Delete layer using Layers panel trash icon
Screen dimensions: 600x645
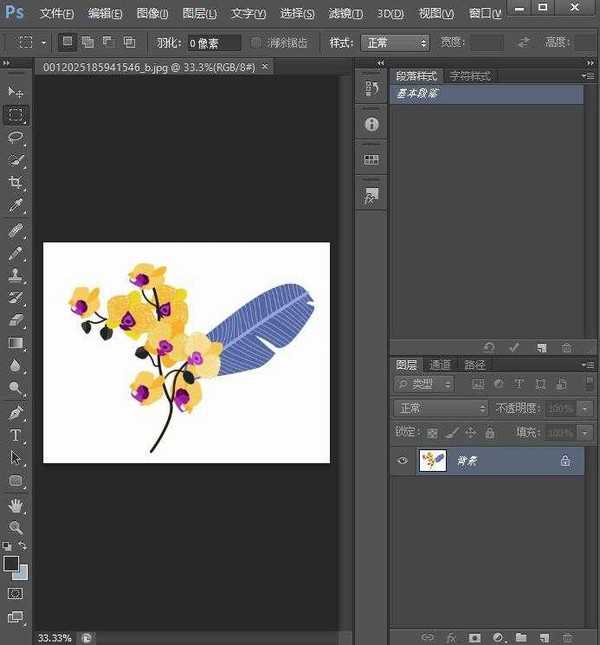pyautogui.click(x=567, y=637)
